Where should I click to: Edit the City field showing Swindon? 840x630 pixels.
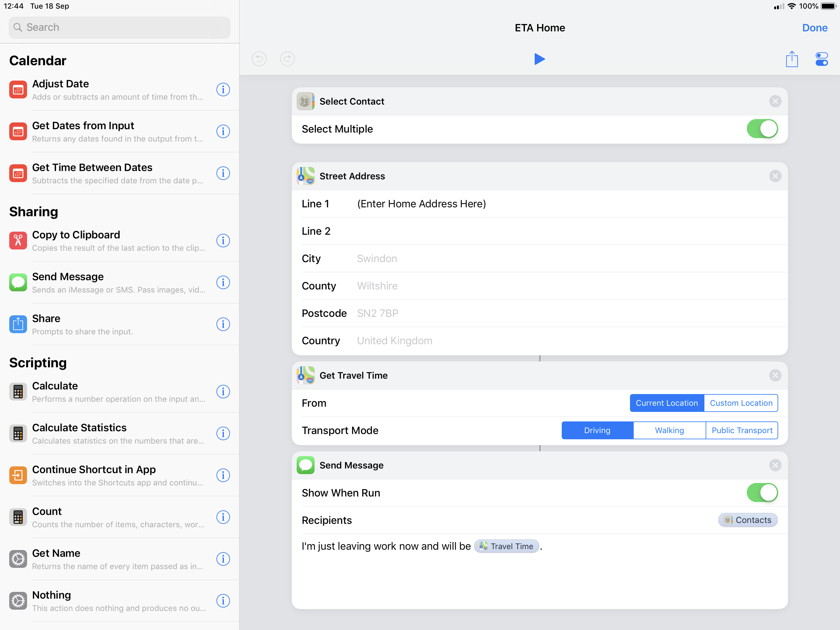pyautogui.click(x=540, y=259)
